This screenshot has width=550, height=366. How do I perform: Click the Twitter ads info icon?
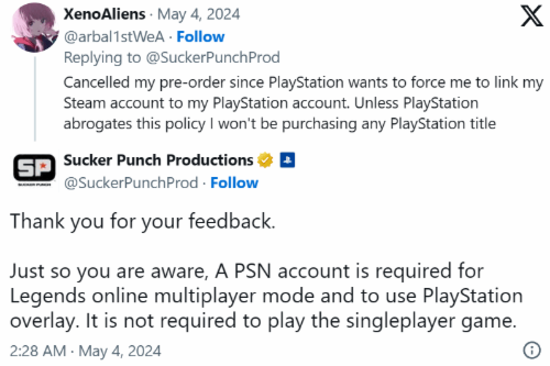tap(532, 350)
